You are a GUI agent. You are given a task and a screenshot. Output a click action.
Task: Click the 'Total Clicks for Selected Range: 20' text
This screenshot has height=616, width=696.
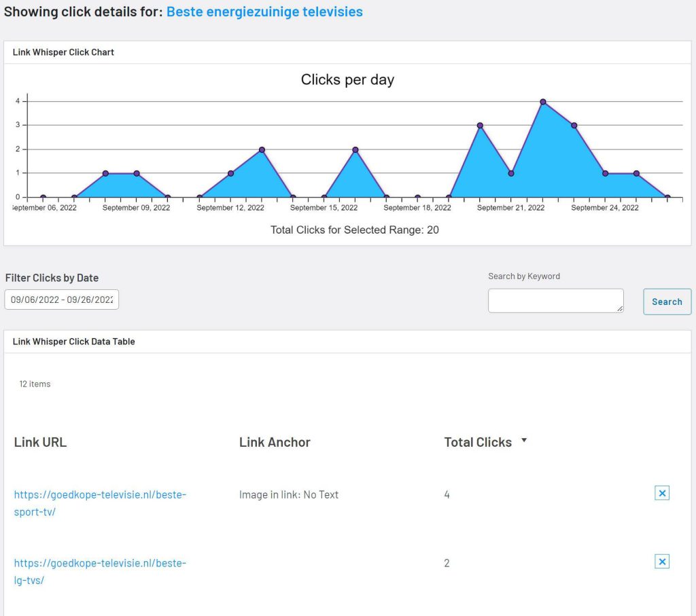[x=355, y=230]
